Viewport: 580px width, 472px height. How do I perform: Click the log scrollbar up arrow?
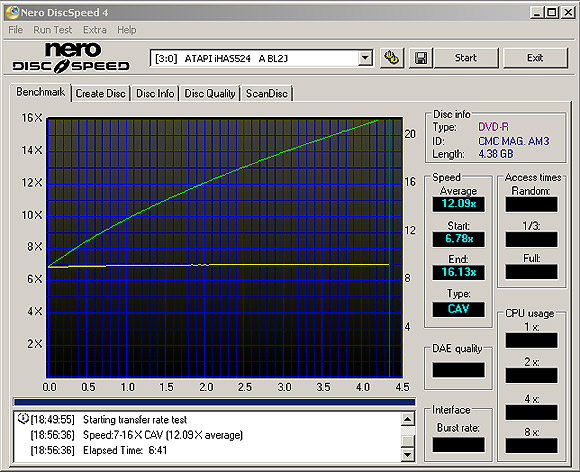(408, 419)
